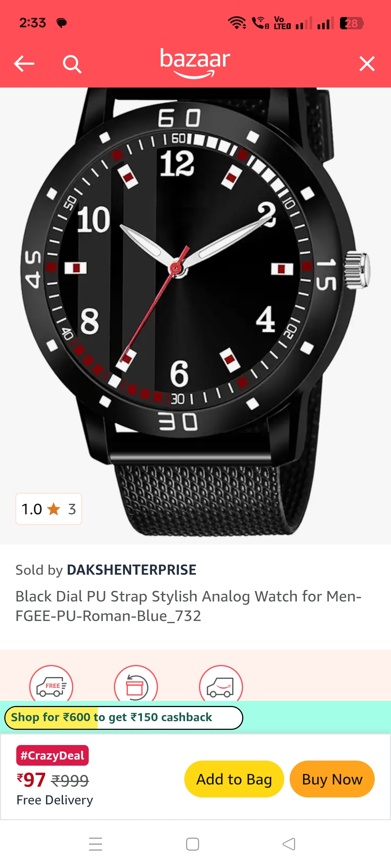Open search with magnifier icon
Screen dimensions: 391x868
pyautogui.click(x=72, y=64)
